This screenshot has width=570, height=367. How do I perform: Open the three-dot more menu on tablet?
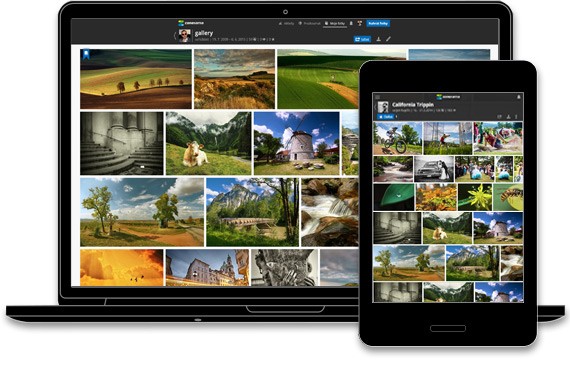point(516,117)
